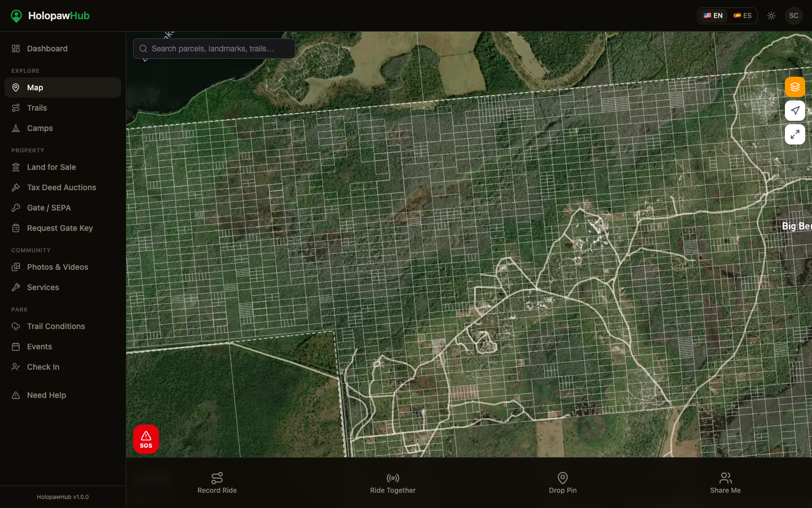Click the locate me arrow icon
Viewport: 812px width, 508px height.
pos(795,111)
